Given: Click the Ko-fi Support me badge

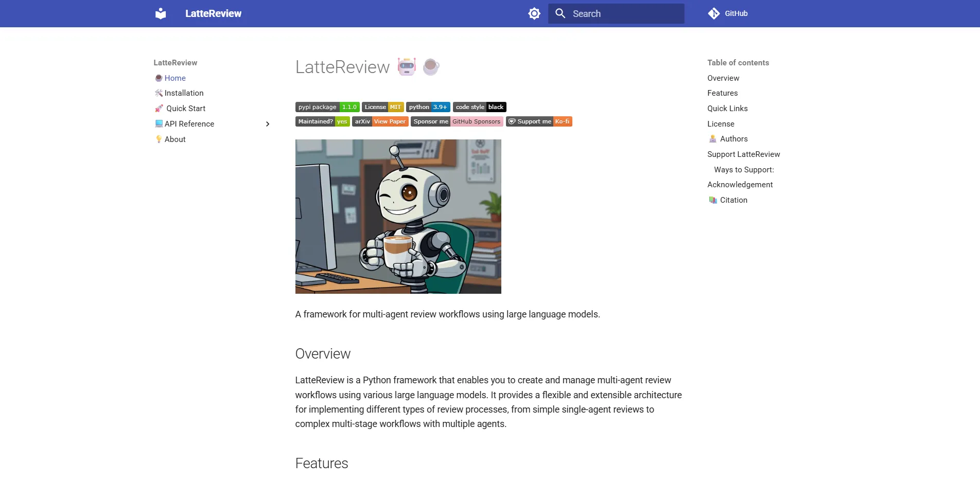Looking at the screenshot, I should tap(538, 121).
